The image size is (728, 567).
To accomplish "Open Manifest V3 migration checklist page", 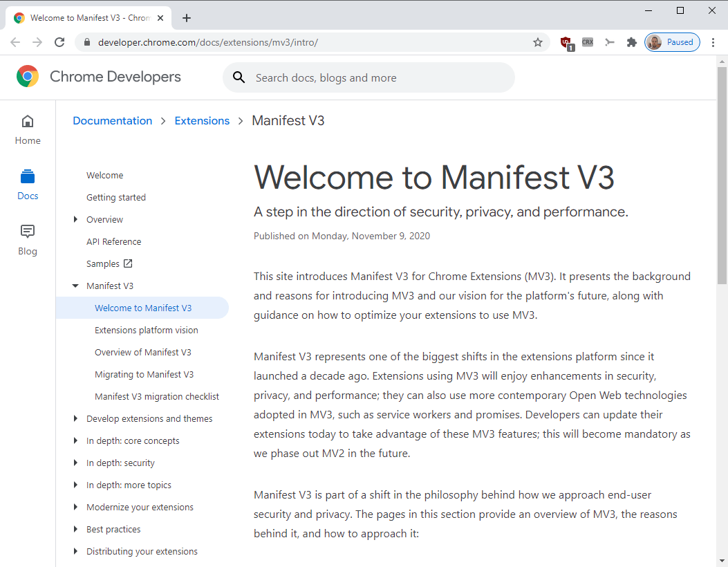I will coord(157,397).
